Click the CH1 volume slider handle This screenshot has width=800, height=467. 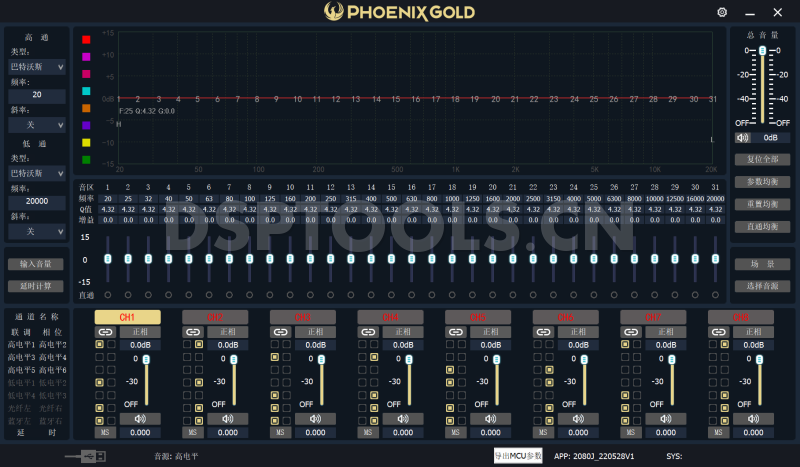(146, 359)
